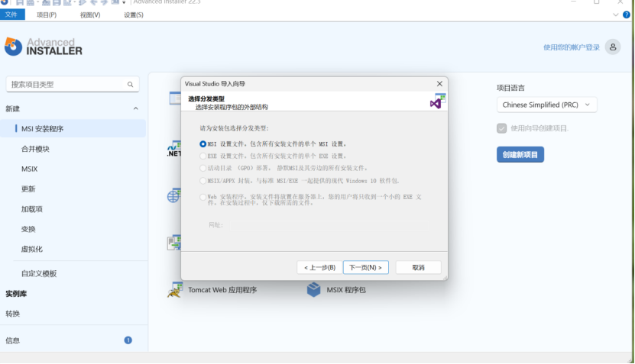Viewport: 635px width, 364px height.
Task: Click the Advanced Installer logo
Action: tap(44, 47)
